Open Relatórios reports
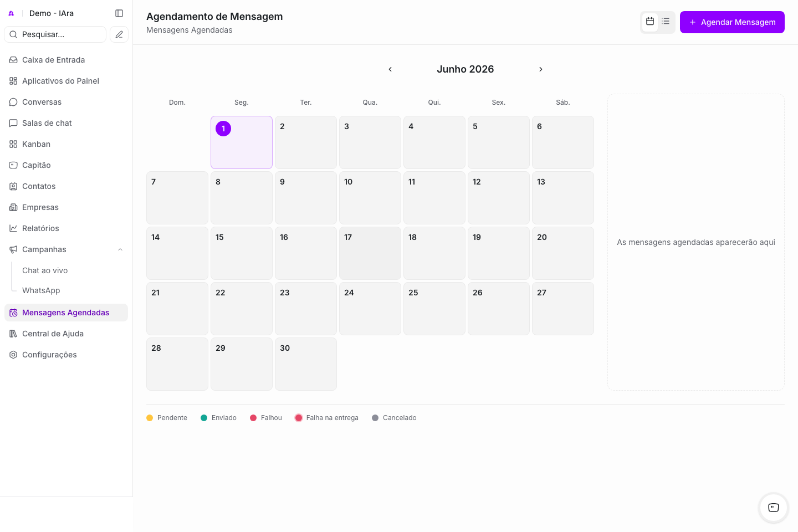The image size is (798, 532). point(66,228)
